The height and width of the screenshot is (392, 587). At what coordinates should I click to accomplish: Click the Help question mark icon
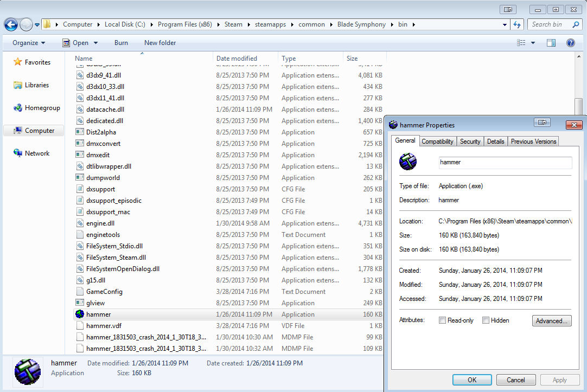coord(570,43)
